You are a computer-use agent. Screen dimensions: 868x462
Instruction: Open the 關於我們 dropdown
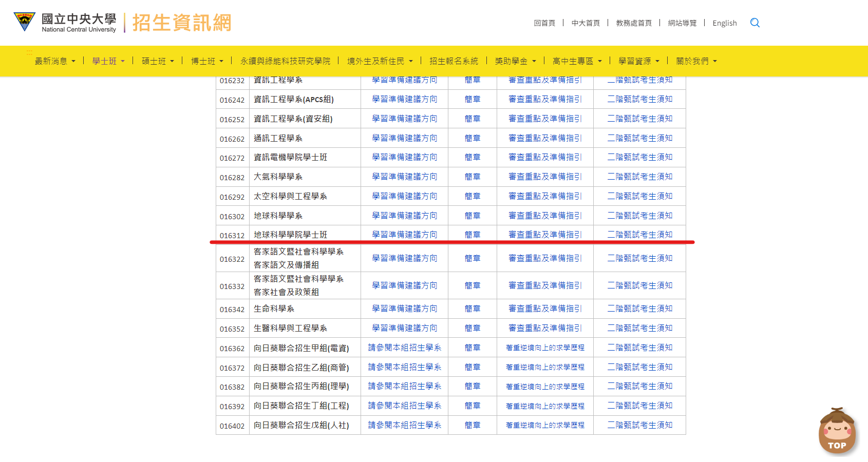tap(693, 61)
